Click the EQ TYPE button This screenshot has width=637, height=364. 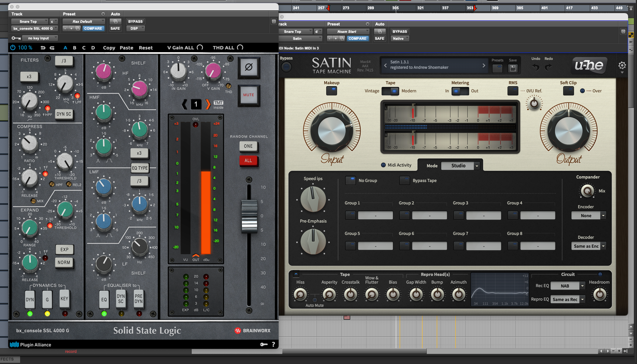click(140, 168)
